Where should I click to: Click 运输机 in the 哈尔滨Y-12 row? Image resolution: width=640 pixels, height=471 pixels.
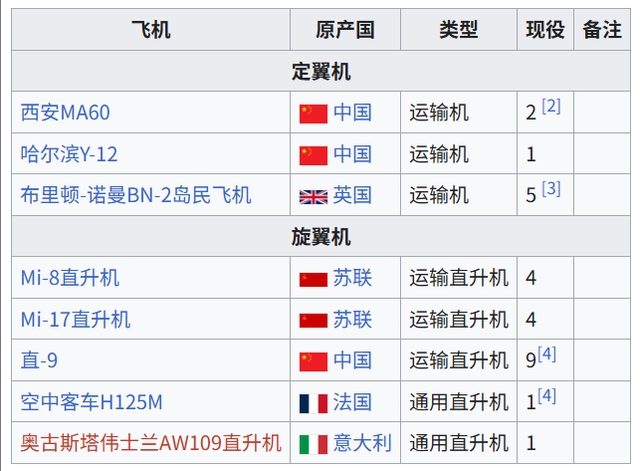[x=439, y=154]
